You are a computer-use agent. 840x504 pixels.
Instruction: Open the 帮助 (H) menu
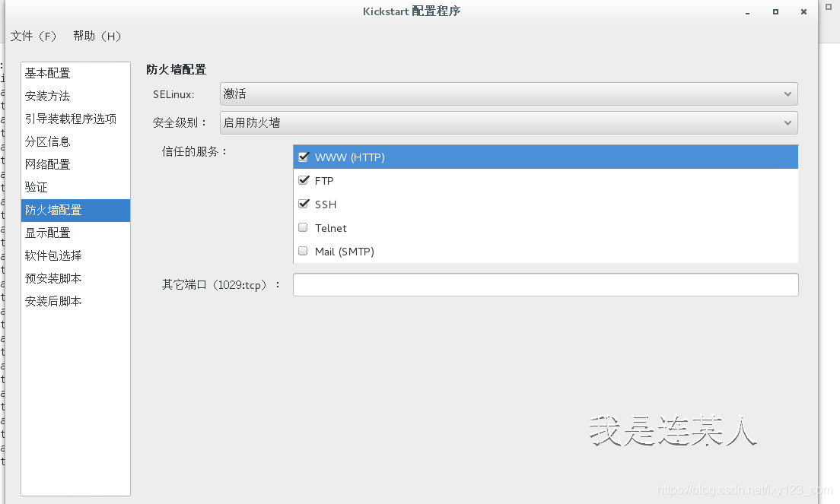pos(97,36)
